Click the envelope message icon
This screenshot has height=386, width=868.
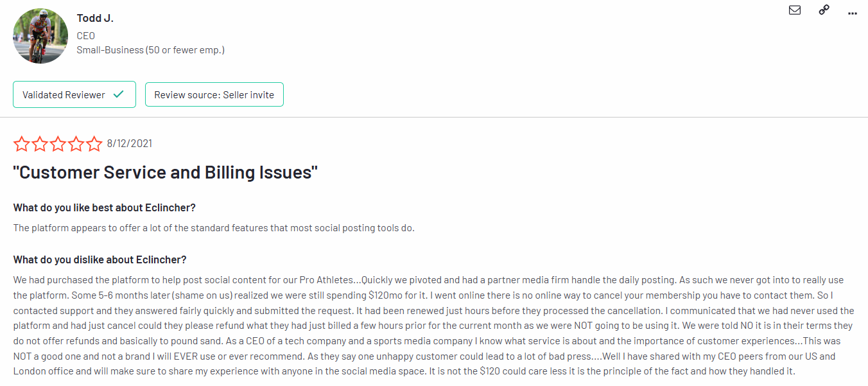point(795,10)
